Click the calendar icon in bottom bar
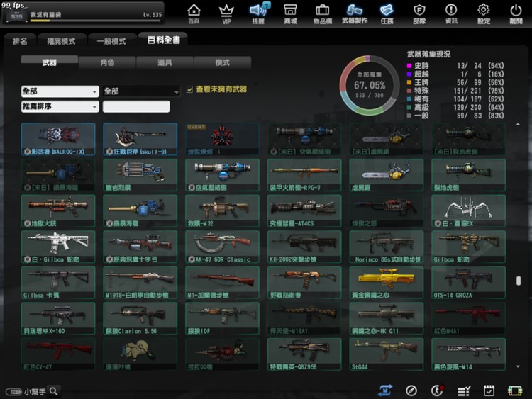 point(489,390)
